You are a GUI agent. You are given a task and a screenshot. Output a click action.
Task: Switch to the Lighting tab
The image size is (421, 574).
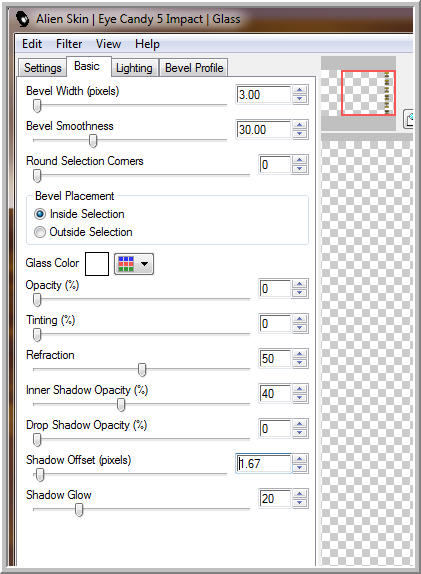pyautogui.click(x=134, y=68)
